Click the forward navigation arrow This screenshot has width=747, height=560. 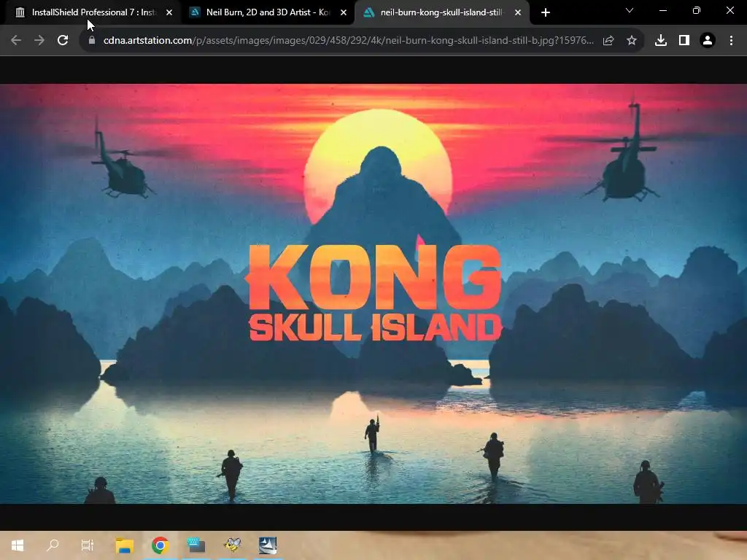[x=39, y=41]
